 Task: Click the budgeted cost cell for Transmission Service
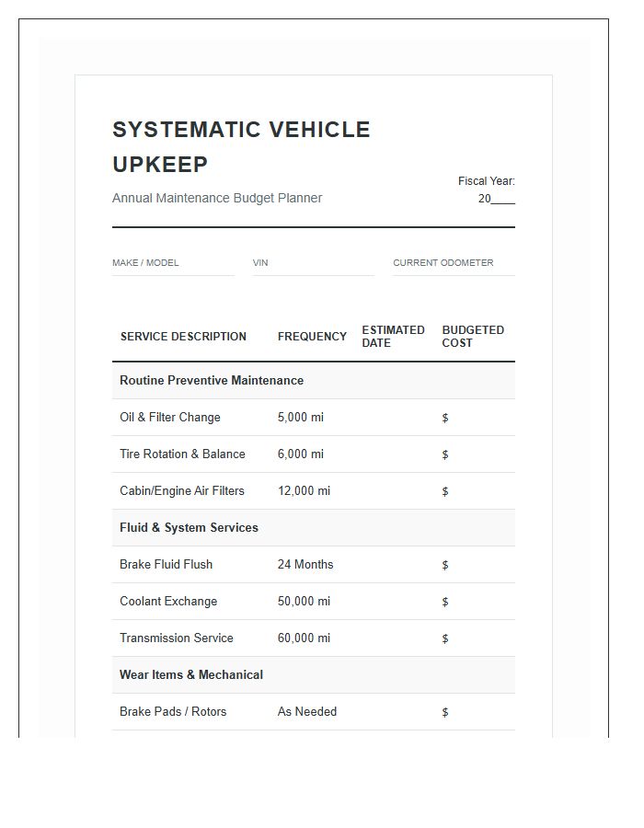[475, 638]
